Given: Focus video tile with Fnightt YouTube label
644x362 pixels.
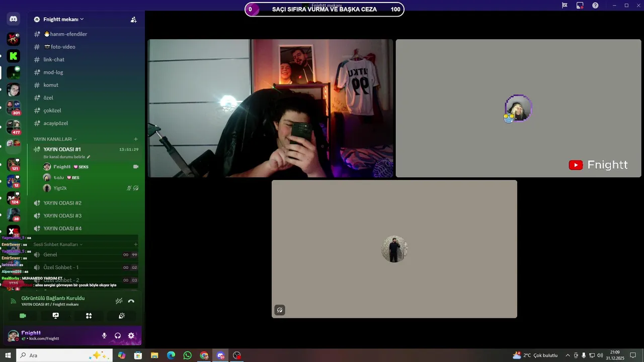Looking at the screenshot, I should pos(518,108).
